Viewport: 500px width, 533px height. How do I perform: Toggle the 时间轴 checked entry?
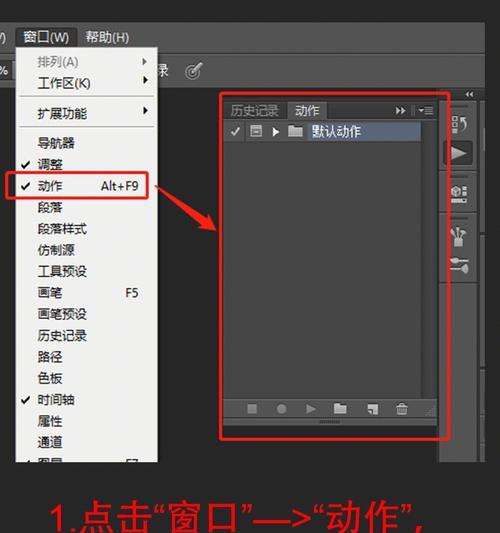[x=87, y=400]
